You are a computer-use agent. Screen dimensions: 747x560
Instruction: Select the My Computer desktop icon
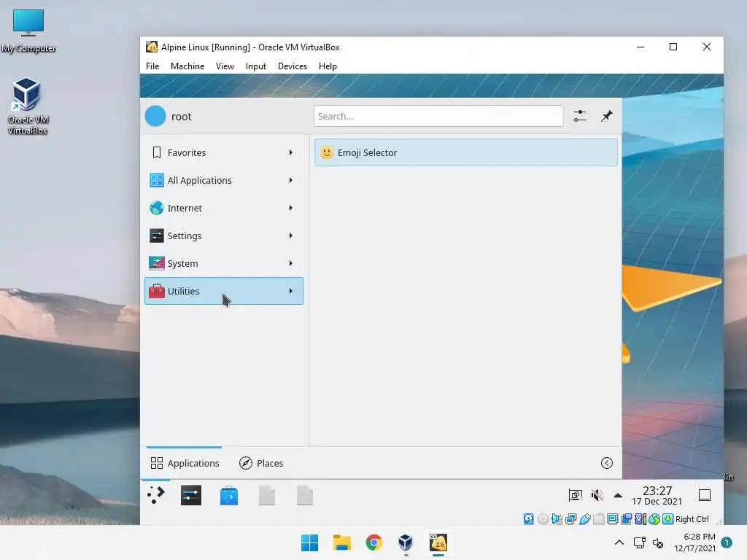[x=28, y=31]
